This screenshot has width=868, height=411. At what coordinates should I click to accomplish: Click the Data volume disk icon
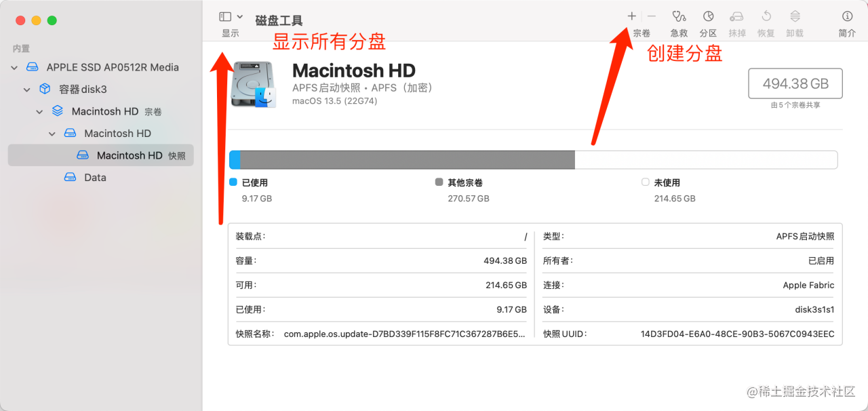click(71, 178)
